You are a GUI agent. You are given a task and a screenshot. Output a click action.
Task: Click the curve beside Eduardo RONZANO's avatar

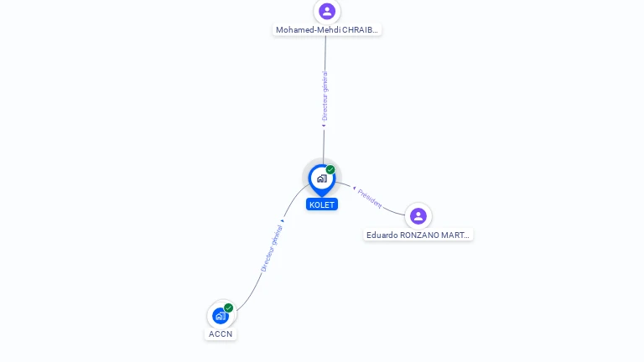(x=393, y=211)
